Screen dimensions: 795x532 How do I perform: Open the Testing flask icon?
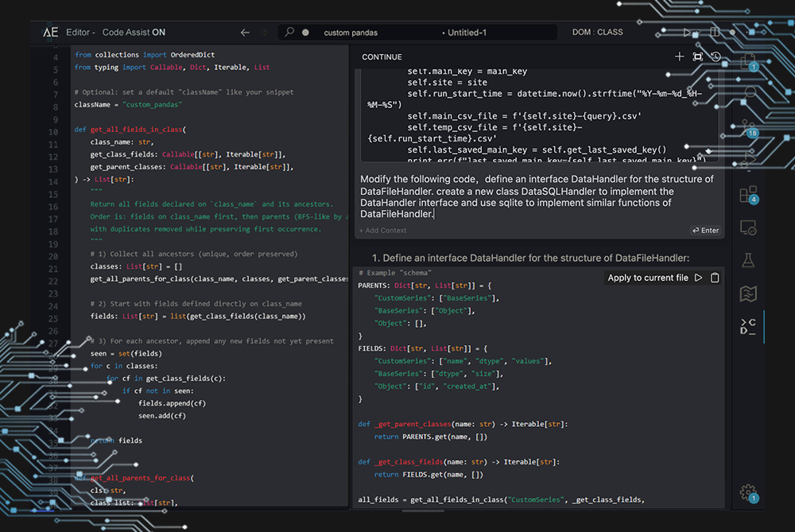748,260
